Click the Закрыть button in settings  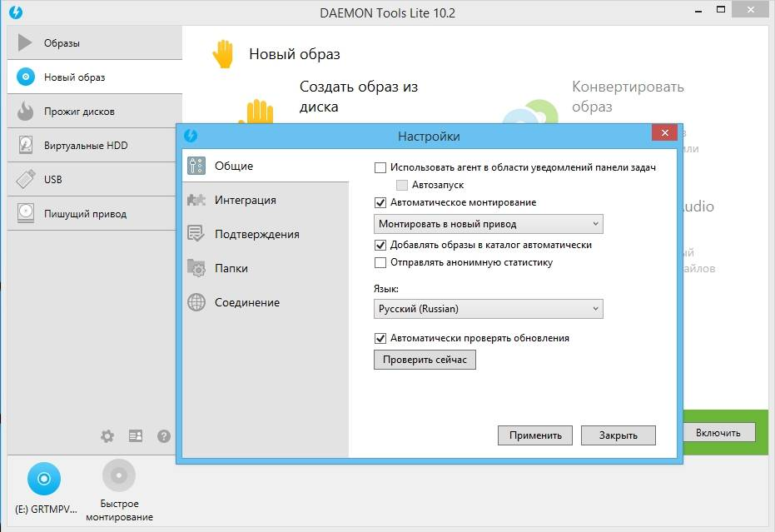coord(619,435)
